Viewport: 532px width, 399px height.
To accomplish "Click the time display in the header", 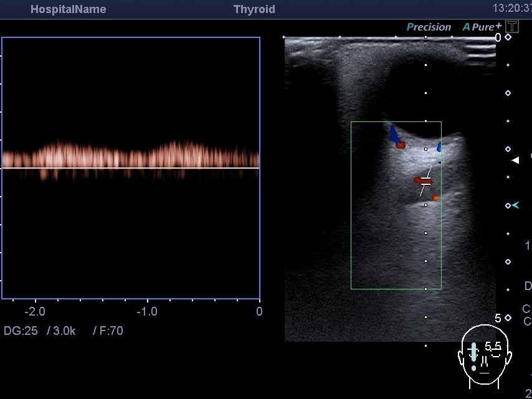I will tap(511, 9).
